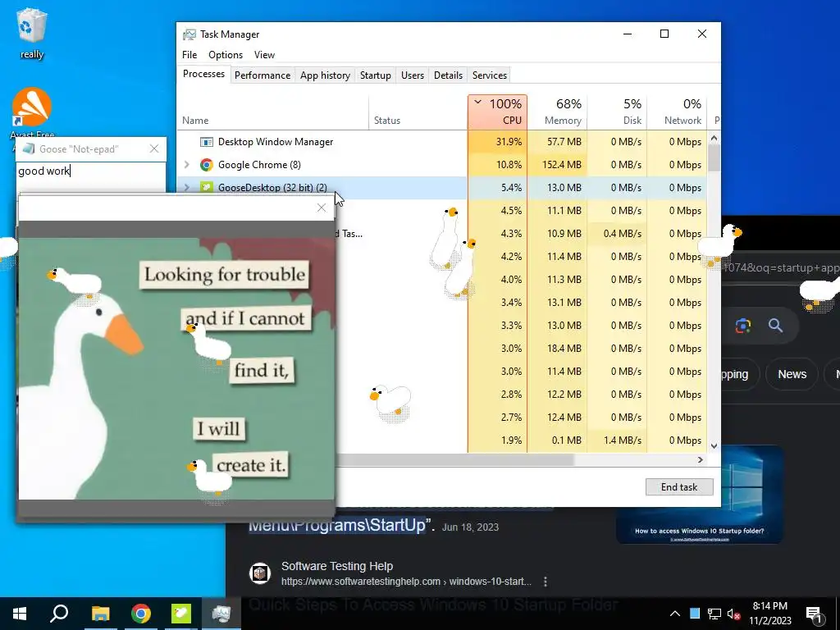Click the blue square tray icon

point(694,614)
